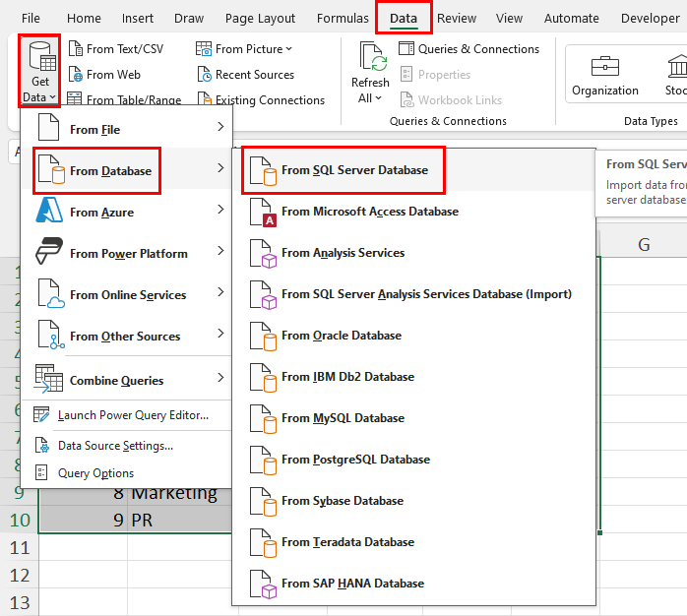Screen dimensions: 687x616
Task: Click the Query Options icon
Action: pos(41,472)
